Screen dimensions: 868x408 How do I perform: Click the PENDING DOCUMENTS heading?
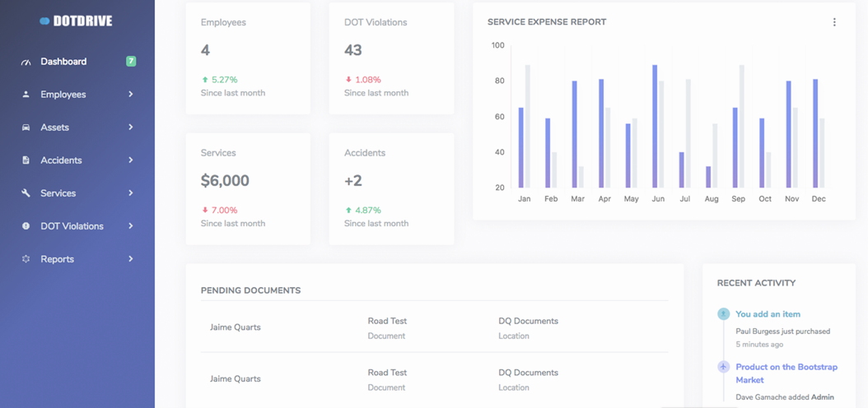pyautogui.click(x=251, y=290)
